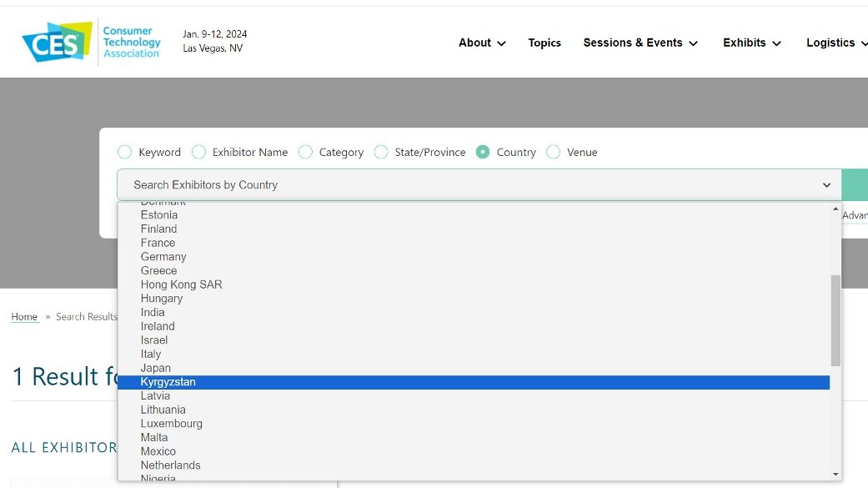Select the Exhibitor Name radio button
This screenshot has height=488, width=868.
click(198, 152)
